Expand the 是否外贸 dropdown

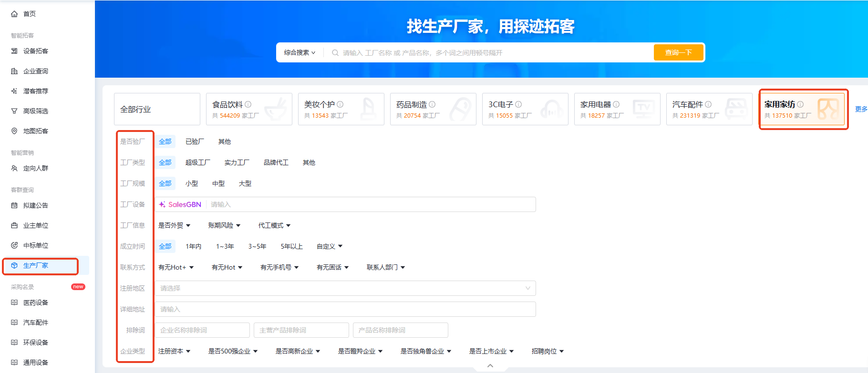174,225
